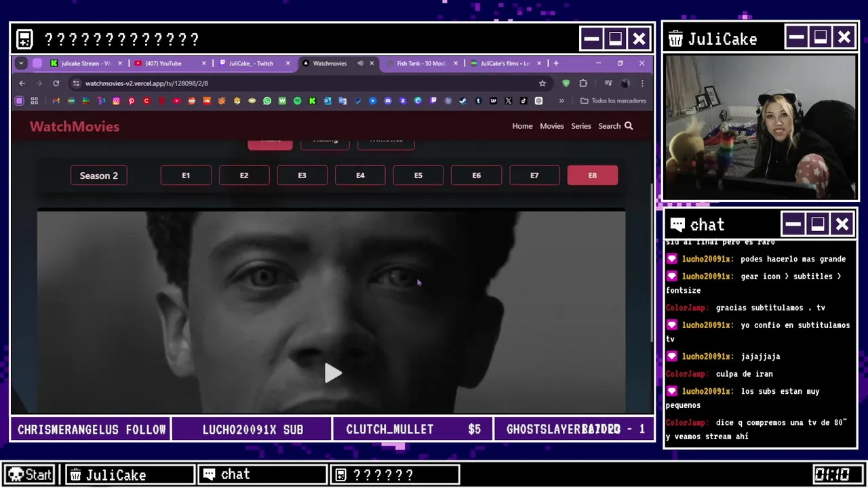This screenshot has width=868, height=488.
Task: Open the apps grid shortcut in bookmarks bar
Action: pos(35,101)
